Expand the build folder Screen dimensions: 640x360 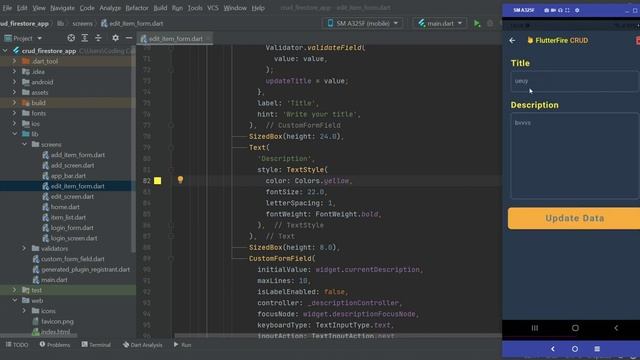[x=14, y=103]
